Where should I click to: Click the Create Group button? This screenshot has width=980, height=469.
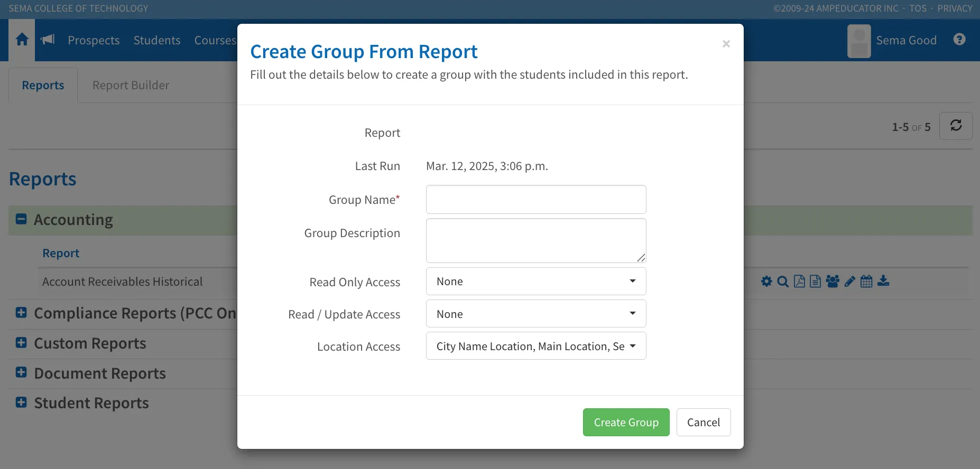click(626, 423)
